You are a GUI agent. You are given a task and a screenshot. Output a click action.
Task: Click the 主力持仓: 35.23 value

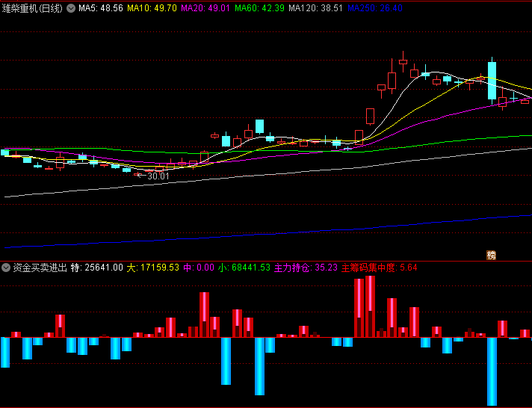pos(306,268)
